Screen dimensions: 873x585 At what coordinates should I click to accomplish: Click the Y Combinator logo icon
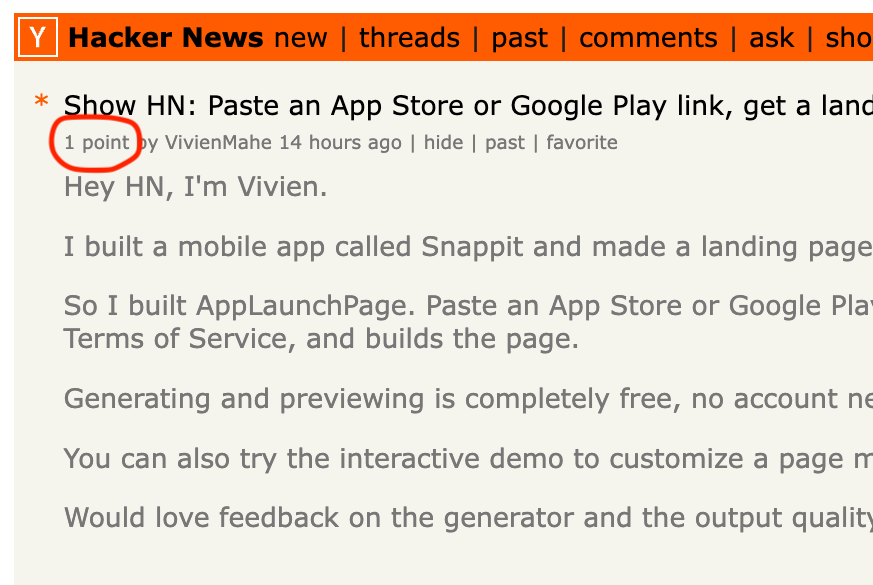click(37, 37)
